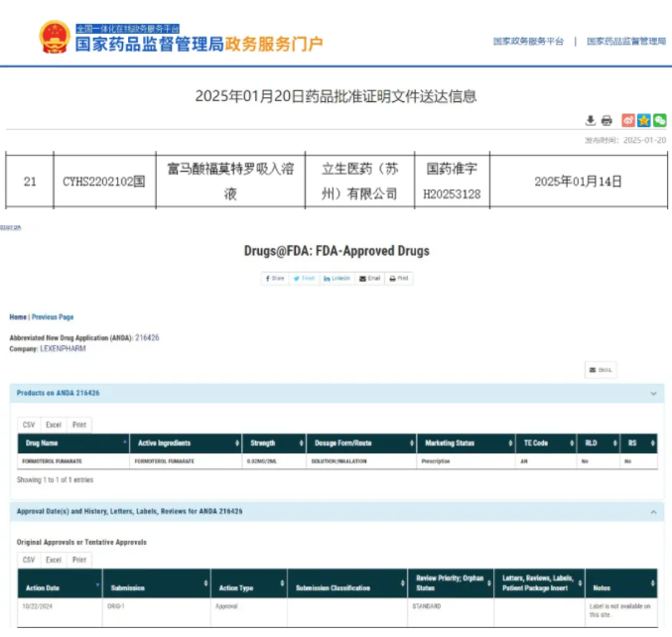Click action date 10/22/2024
Viewport: 672px width, 637px height.
tap(38, 606)
